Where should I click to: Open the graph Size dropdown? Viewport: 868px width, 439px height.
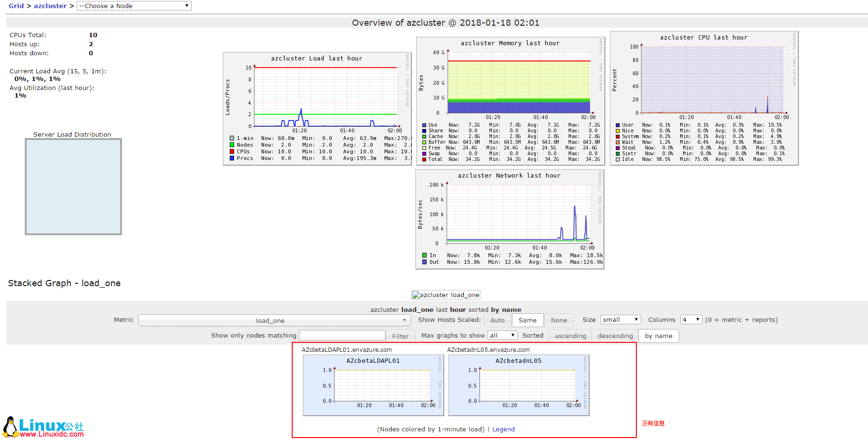[620, 319]
